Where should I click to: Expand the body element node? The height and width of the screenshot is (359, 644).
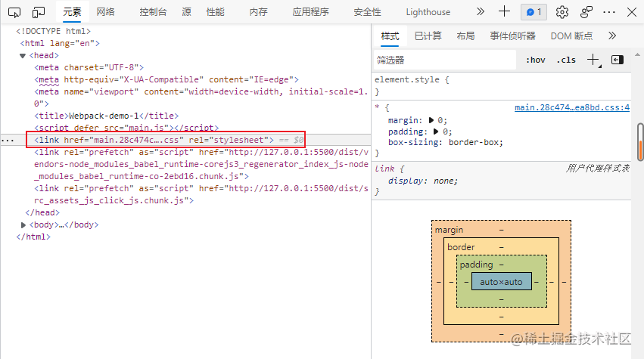23,224
